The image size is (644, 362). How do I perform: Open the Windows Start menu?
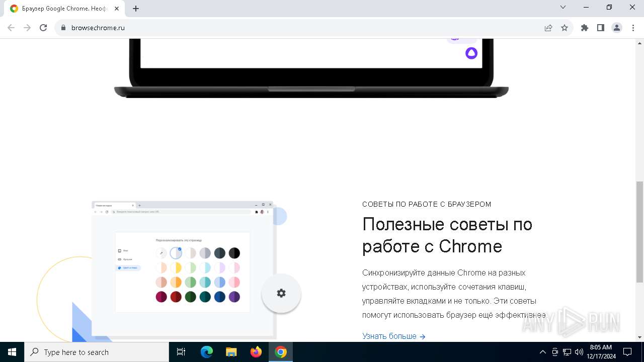pos(12,352)
